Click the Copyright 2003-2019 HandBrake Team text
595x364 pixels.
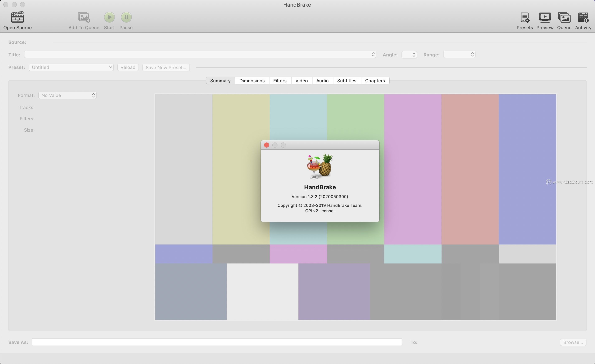(x=320, y=205)
